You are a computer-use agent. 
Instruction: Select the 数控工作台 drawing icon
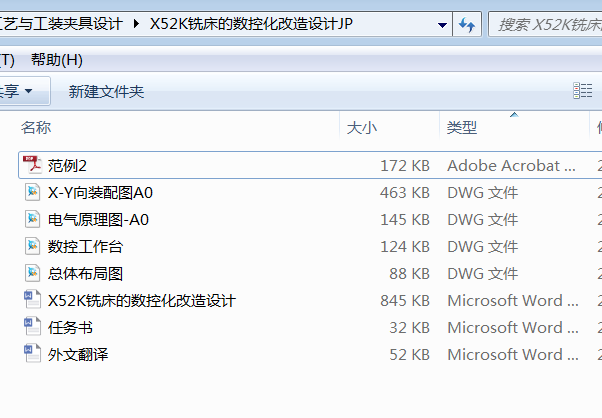click(32, 246)
